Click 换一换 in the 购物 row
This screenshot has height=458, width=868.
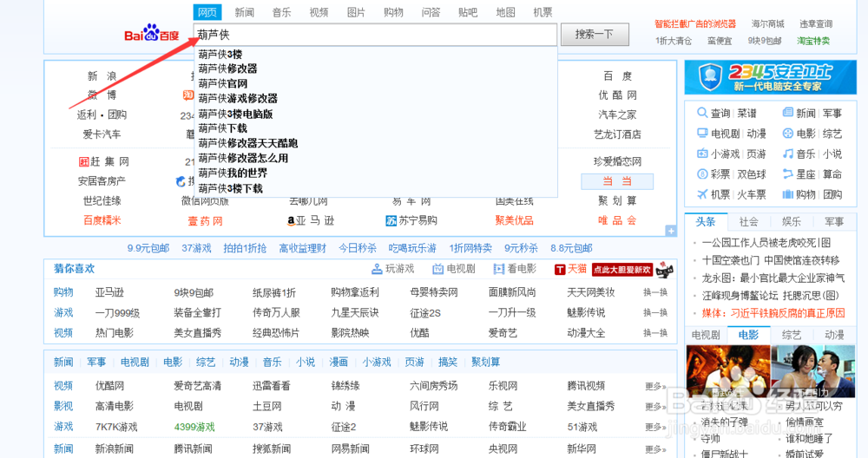(x=654, y=292)
